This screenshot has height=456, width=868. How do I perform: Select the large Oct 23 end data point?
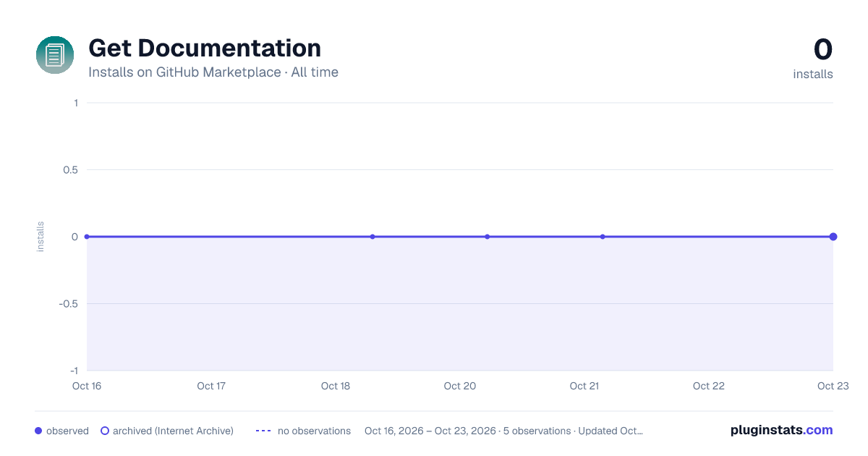click(x=833, y=237)
